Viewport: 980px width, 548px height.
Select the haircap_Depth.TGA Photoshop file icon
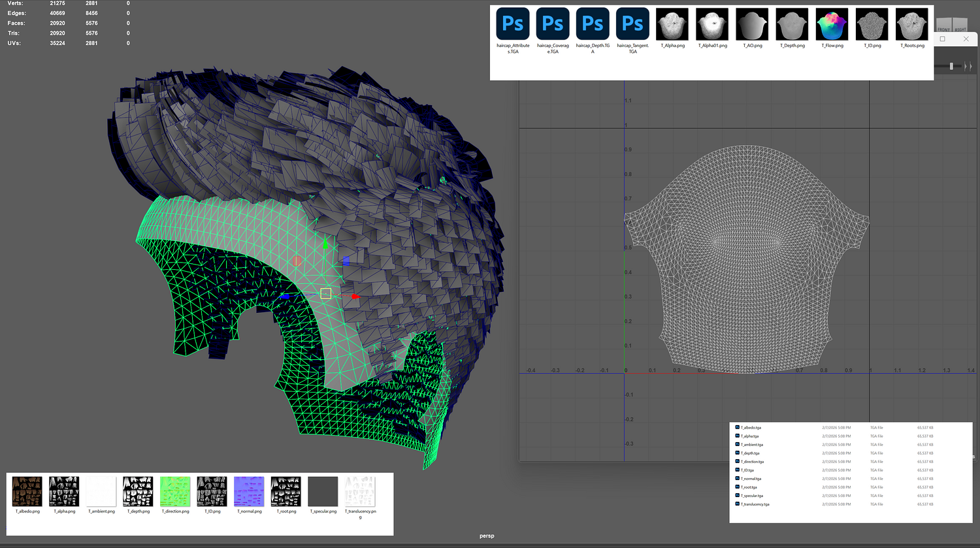click(593, 24)
